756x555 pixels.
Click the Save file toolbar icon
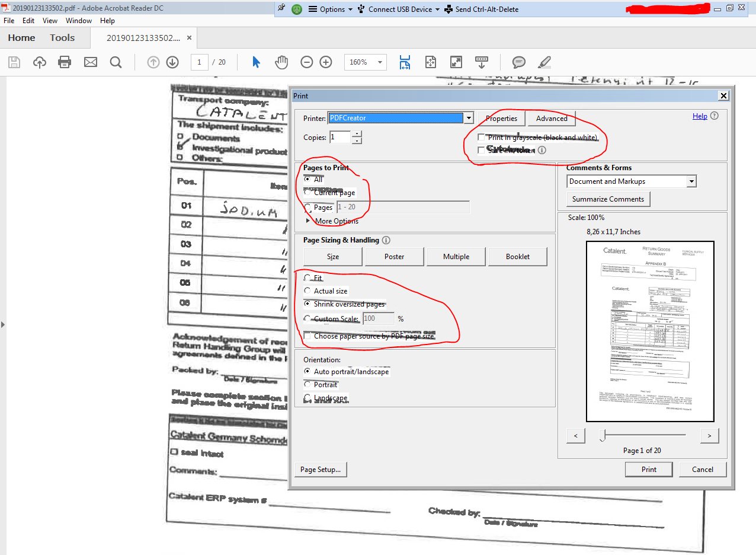click(14, 62)
